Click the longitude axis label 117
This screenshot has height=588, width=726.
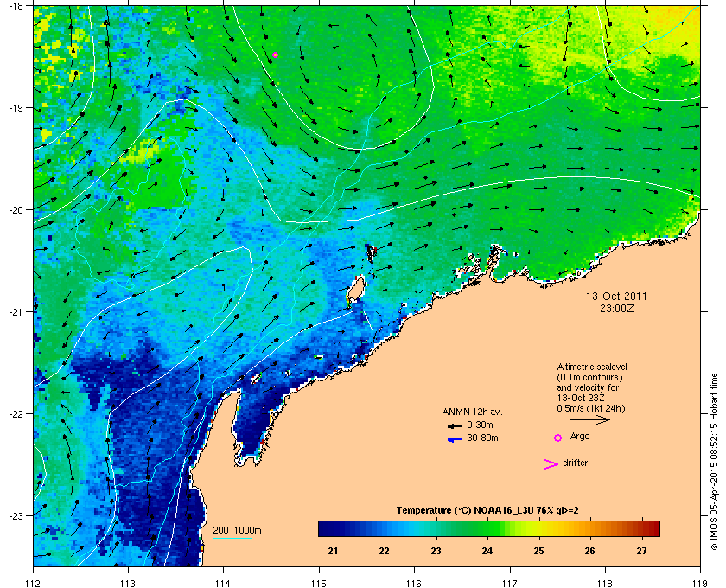(x=510, y=584)
